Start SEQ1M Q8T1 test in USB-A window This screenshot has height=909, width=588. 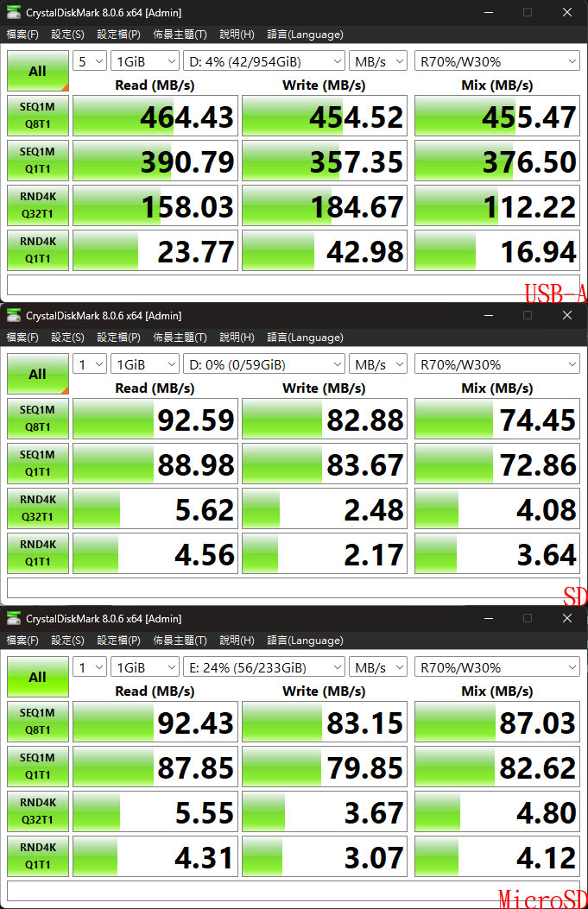point(38,116)
